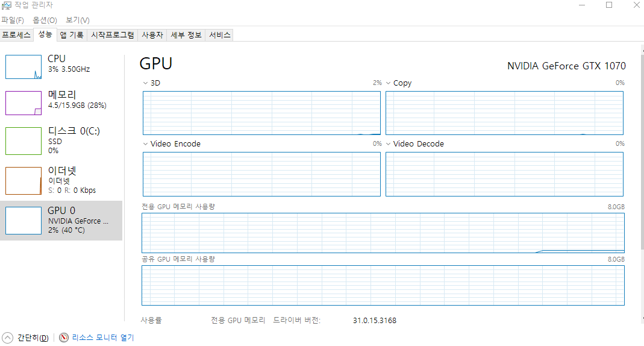Click the 공유 GPU 메모리 사용량 graph
Screen dimensions: 644x346
(x=383, y=285)
